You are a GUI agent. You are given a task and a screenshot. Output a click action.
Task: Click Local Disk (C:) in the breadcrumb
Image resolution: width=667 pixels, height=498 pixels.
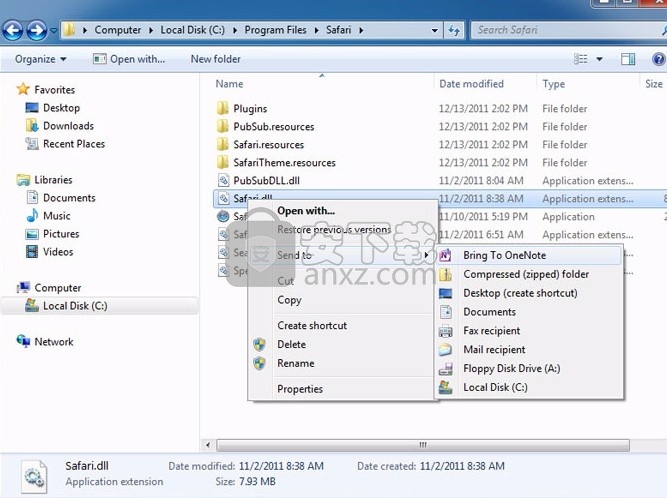(x=192, y=30)
